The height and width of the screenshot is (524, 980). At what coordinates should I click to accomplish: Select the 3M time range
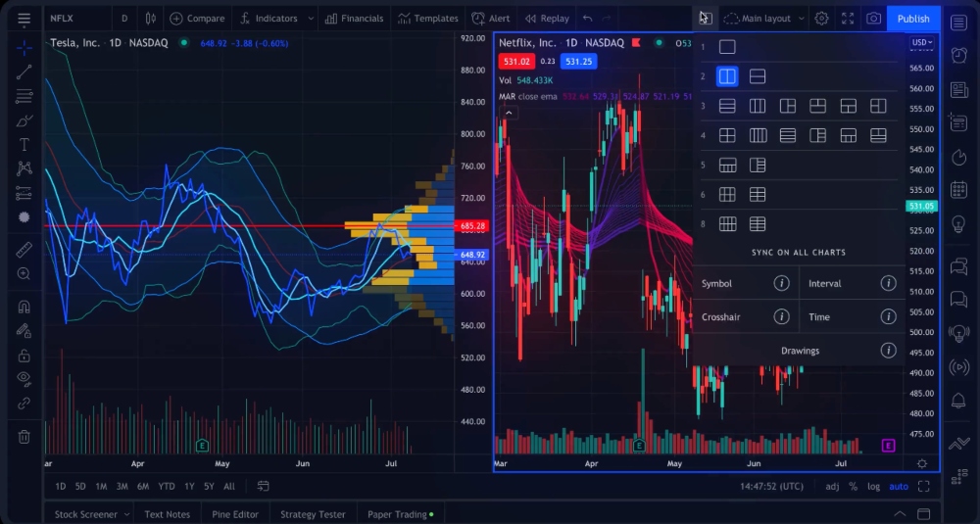122,486
